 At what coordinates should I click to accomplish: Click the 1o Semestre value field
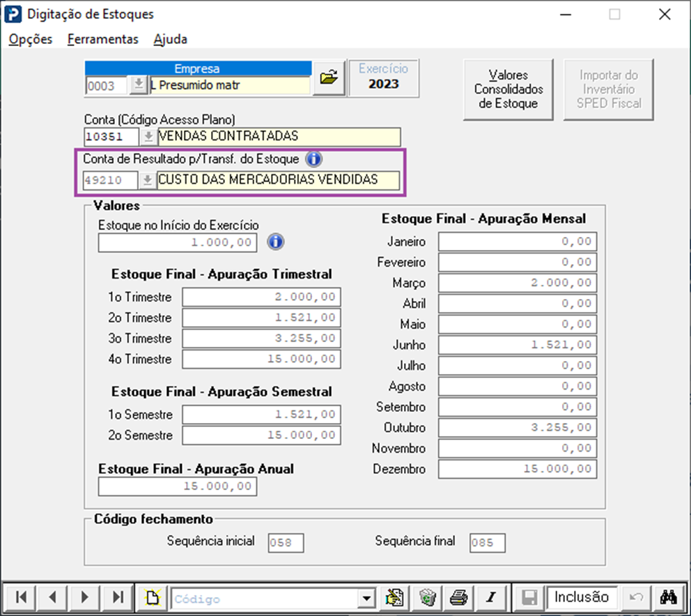(262, 415)
